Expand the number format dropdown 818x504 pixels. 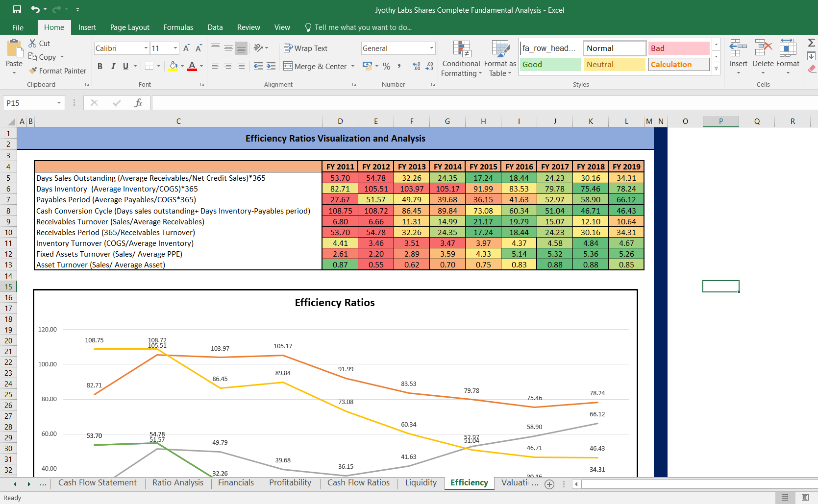(432, 48)
